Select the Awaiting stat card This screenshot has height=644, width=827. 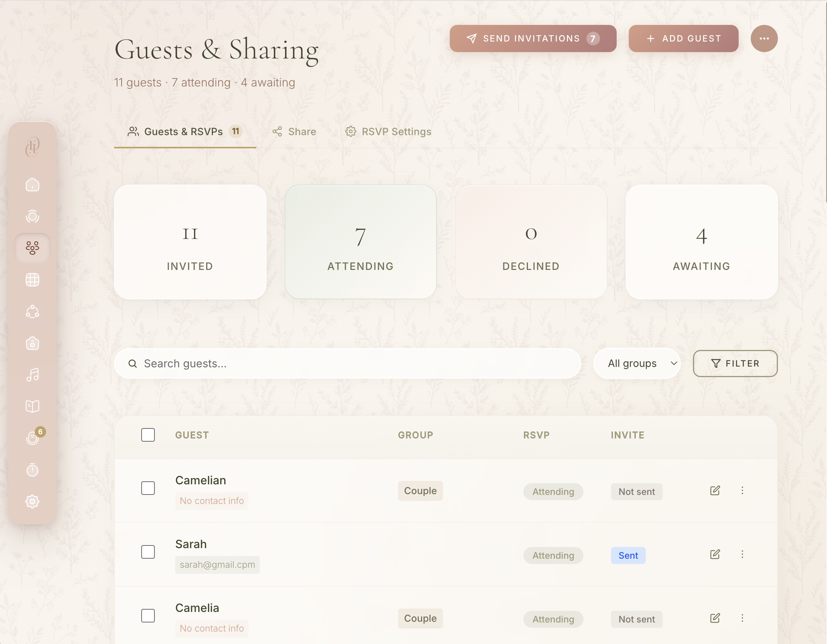tap(702, 242)
